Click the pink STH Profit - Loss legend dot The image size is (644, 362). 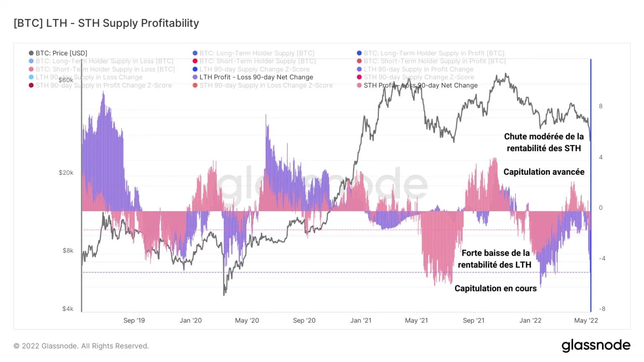[x=359, y=85]
